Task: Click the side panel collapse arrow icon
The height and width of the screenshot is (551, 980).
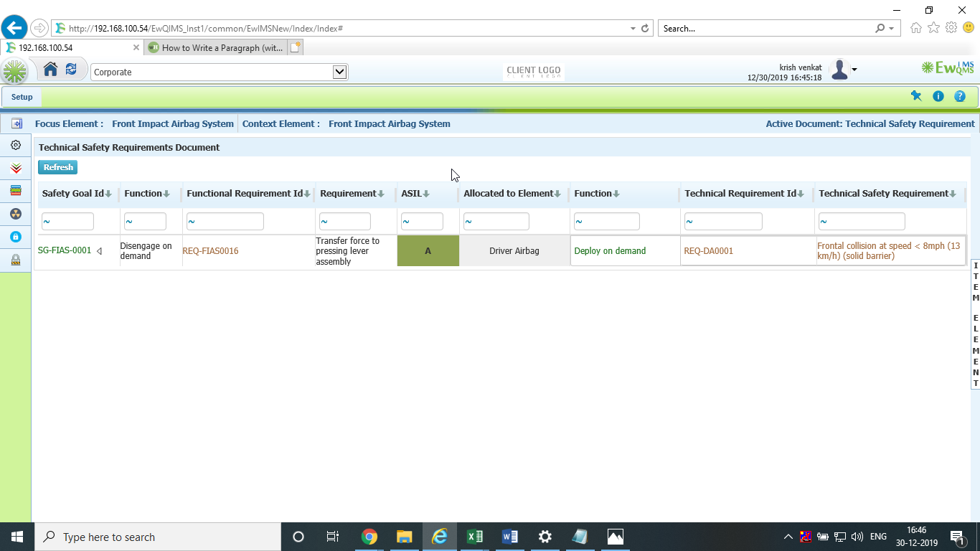Action: 17,123
